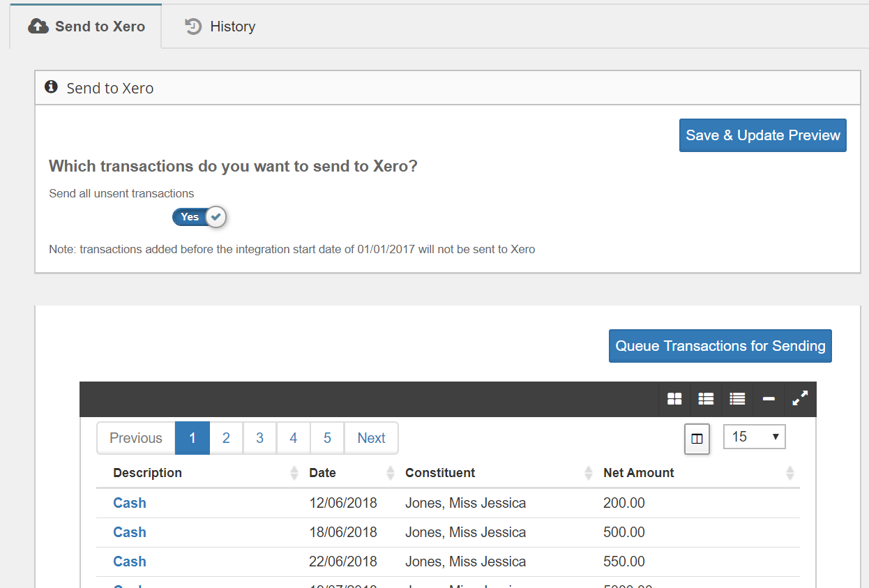Expand table to fullscreen
Viewport: 869px width, 588px height.
[800, 399]
